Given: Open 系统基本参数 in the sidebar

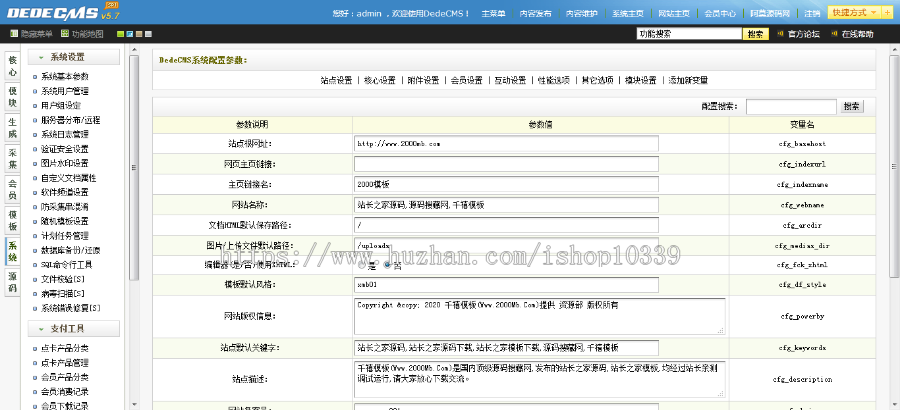Looking at the screenshot, I should click(65, 76).
